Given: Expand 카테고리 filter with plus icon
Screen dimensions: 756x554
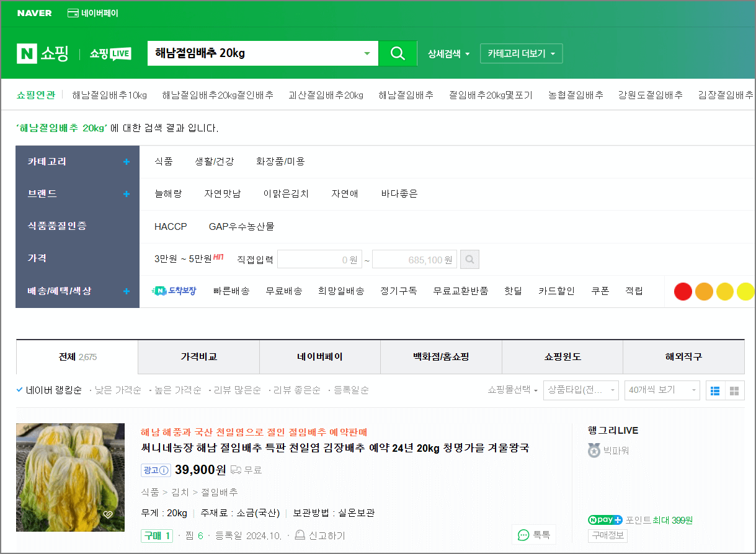Looking at the screenshot, I should point(127,162).
